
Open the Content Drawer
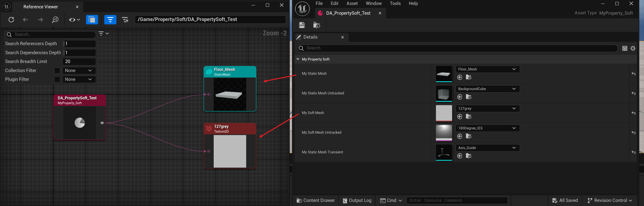pyautogui.click(x=315, y=200)
